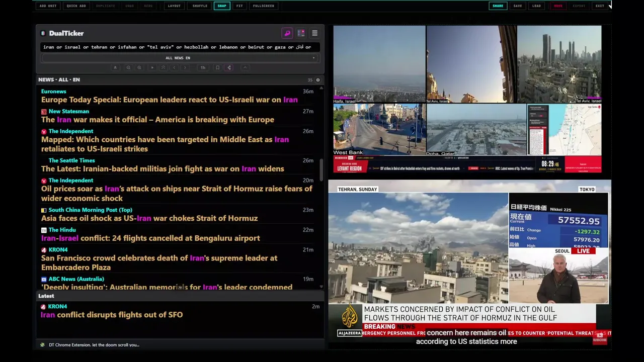The height and width of the screenshot is (362, 644).
Task: Click the South China Morning Post source icon
Action: click(x=44, y=210)
